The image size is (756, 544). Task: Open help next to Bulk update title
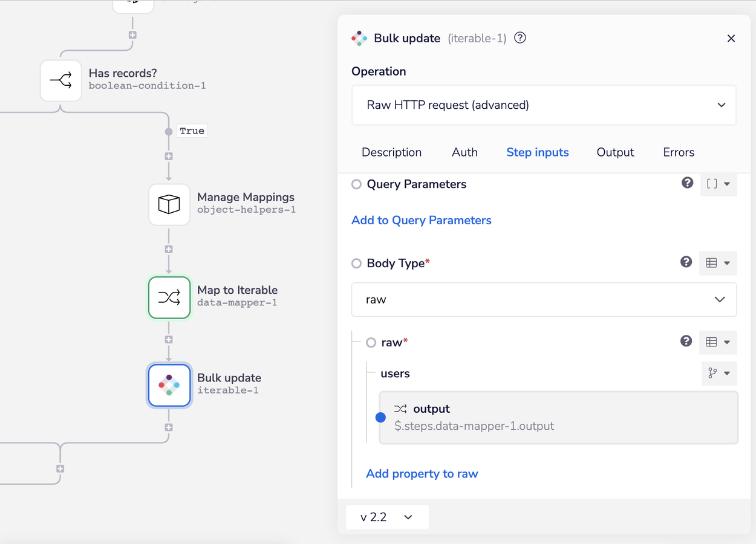520,38
